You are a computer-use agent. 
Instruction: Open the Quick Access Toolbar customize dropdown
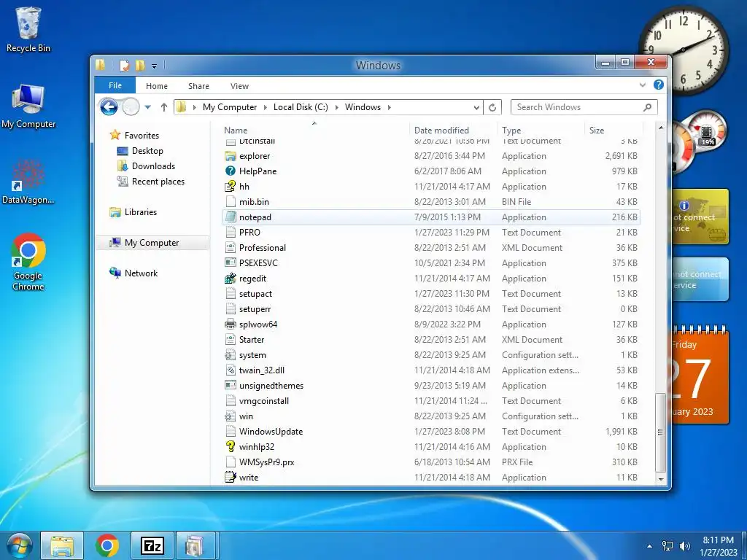(x=154, y=66)
